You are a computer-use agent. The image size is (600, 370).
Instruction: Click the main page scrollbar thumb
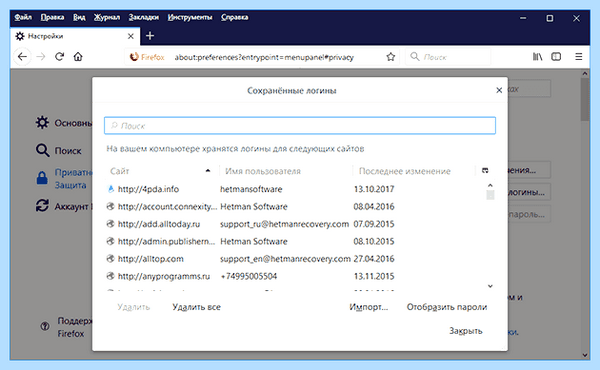pos(585,100)
